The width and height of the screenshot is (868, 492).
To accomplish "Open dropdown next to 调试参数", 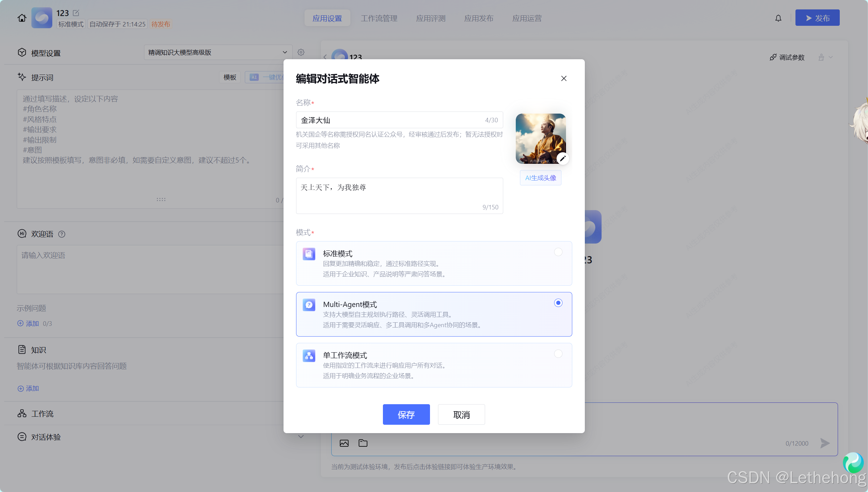I will pos(830,57).
